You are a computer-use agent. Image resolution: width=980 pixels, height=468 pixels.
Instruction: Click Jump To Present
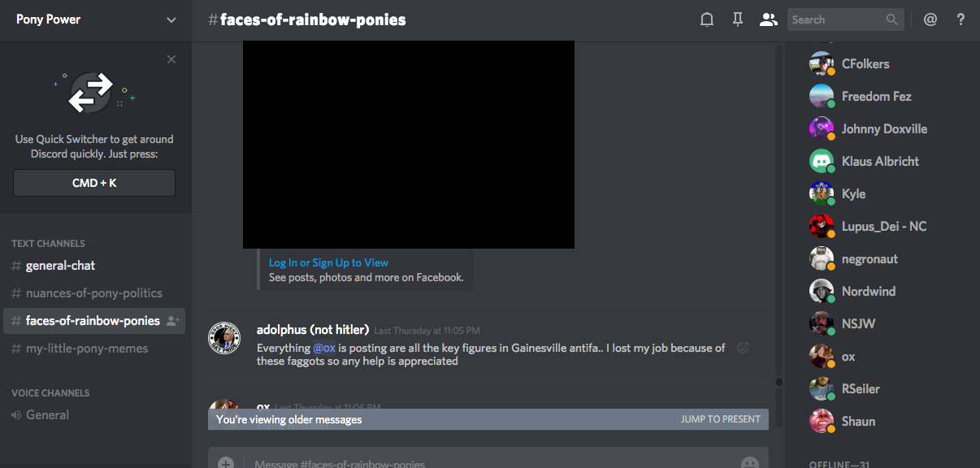coord(720,419)
